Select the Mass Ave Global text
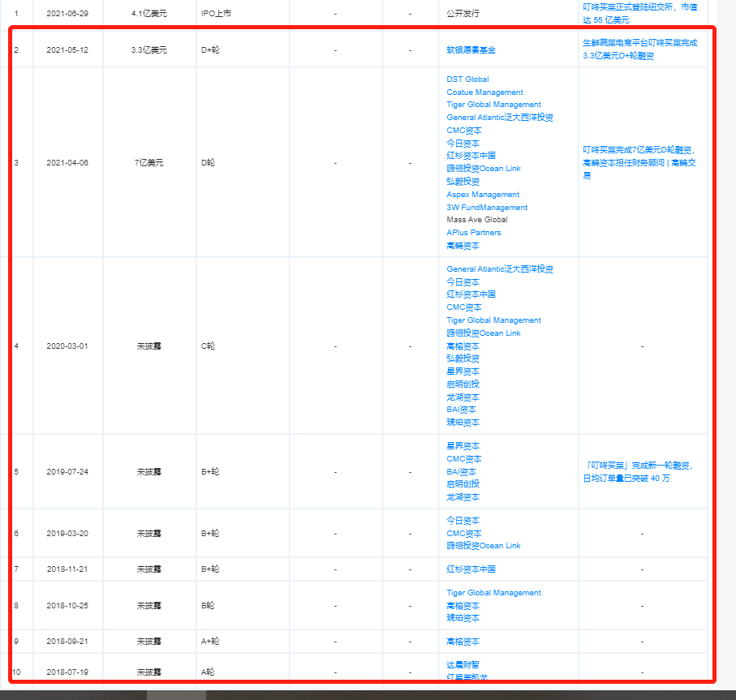The height and width of the screenshot is (700, 736). (x=477, y=220)
